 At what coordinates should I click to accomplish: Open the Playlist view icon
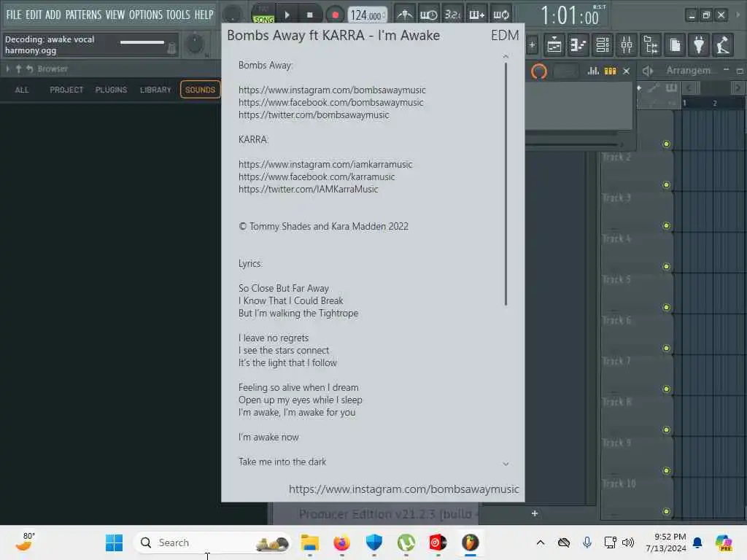[x=554, y=45]
